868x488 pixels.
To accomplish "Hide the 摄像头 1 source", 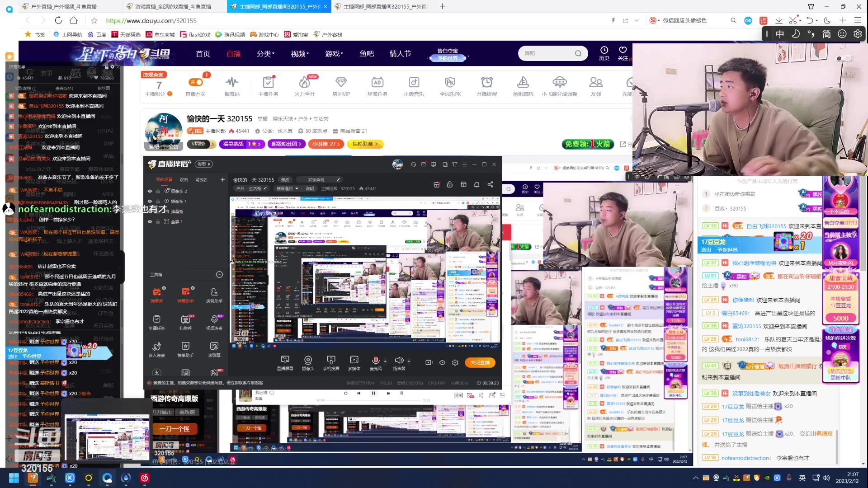I will click(x=150, y=202).
